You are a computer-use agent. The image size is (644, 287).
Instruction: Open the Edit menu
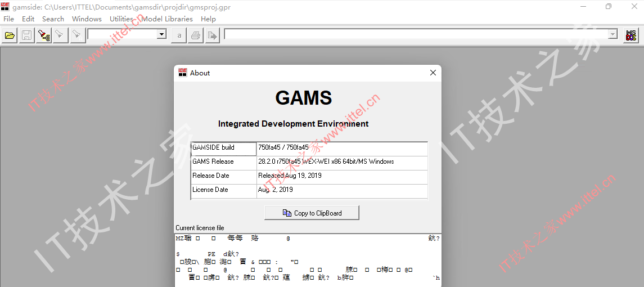coord(28,19)
